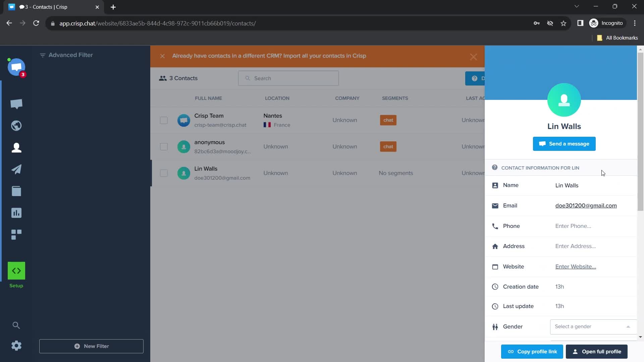Click the browser address bar URL

click(158, 23)
